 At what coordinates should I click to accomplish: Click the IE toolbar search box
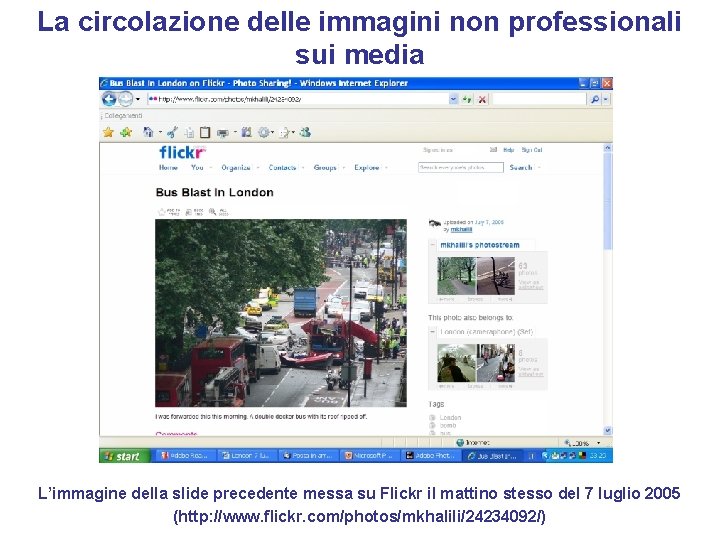point(539,99)
